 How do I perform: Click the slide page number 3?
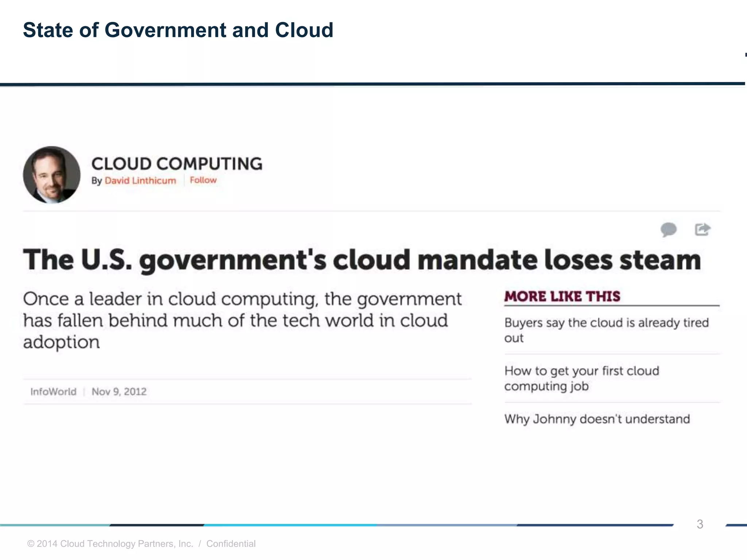tap(700, 524)
